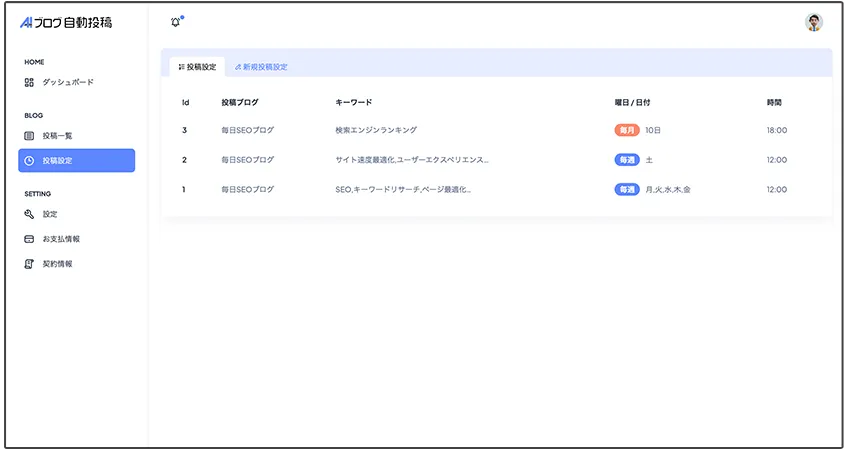The height and width of the screenshot is (450, 850).
Task: Switch to the 新規投稿設定 tab
Action: [x=261, y=67]
